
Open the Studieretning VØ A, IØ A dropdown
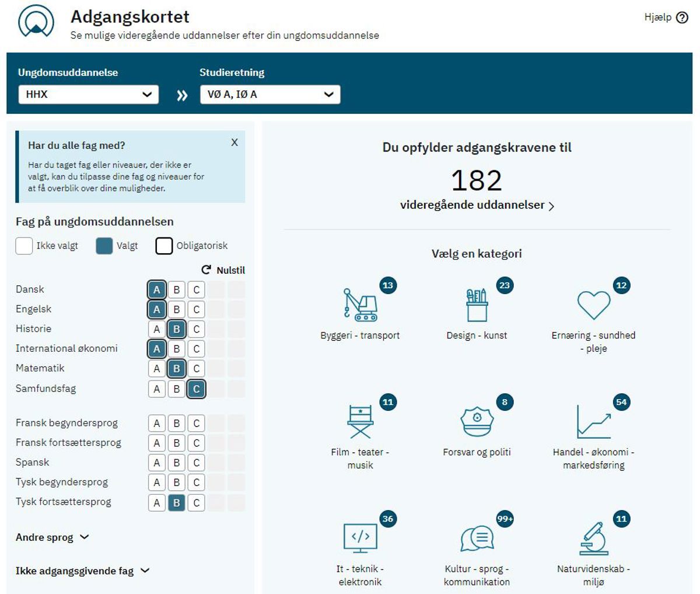click(270, 95)
